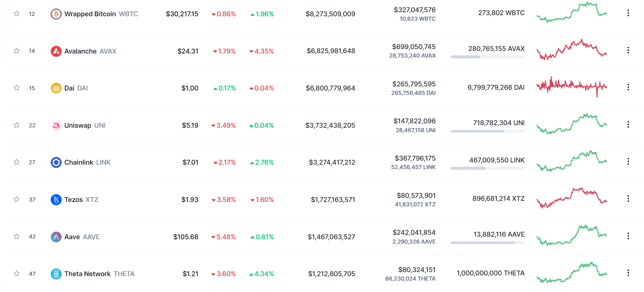Open the Chainlink row options menu
644x292 pixels.
[x=628, y=161]
